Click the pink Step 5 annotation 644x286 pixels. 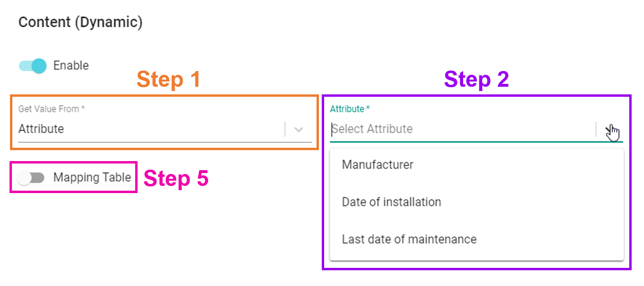coord(176,179)
